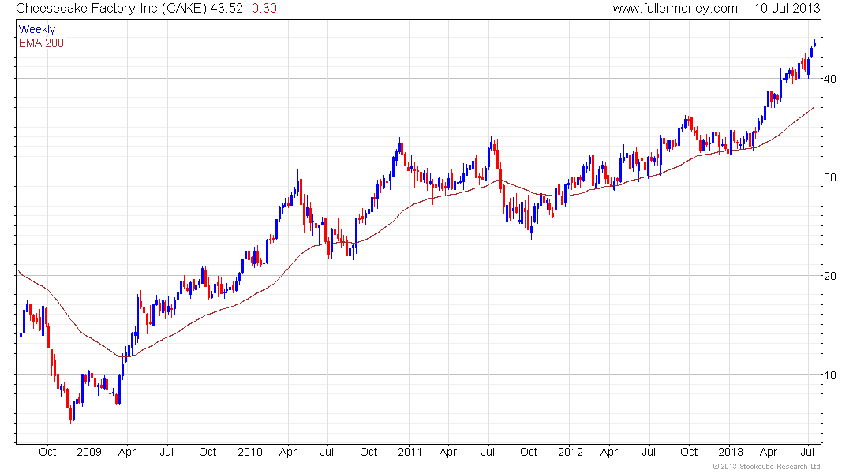Click the 'Apr' label right after 2010
The width and height of the screenshot is (868, 473).
point(288,452)
